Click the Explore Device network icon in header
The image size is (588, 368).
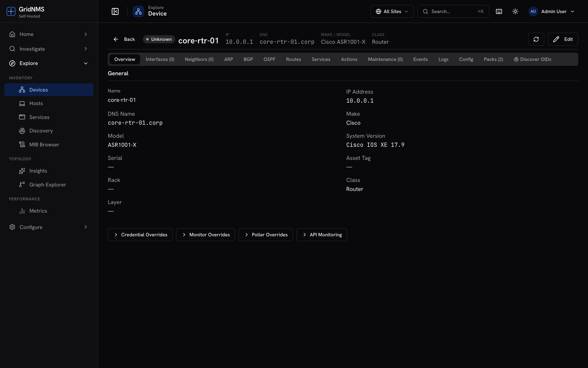(138, 11)
